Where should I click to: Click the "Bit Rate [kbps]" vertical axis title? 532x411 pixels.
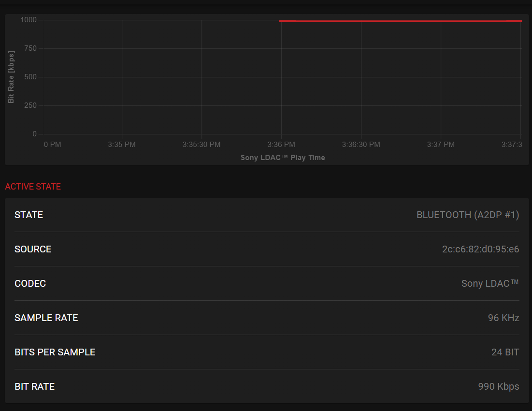click(11, 77)
